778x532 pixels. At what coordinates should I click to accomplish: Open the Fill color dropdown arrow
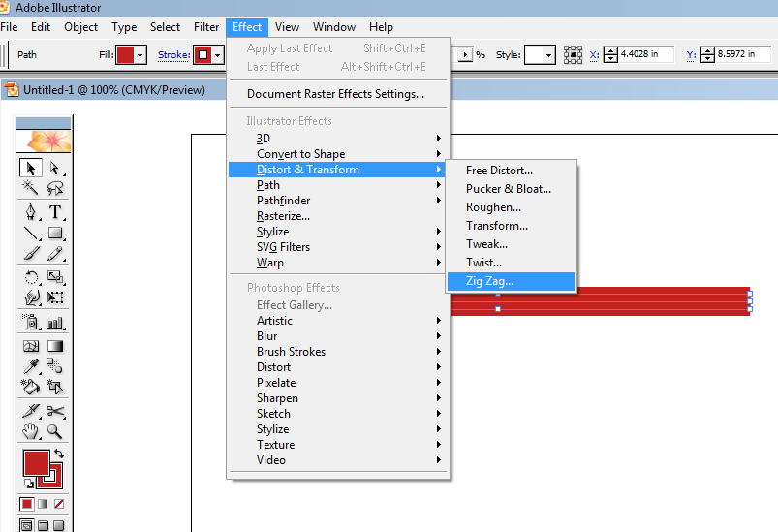pos(140,54)
